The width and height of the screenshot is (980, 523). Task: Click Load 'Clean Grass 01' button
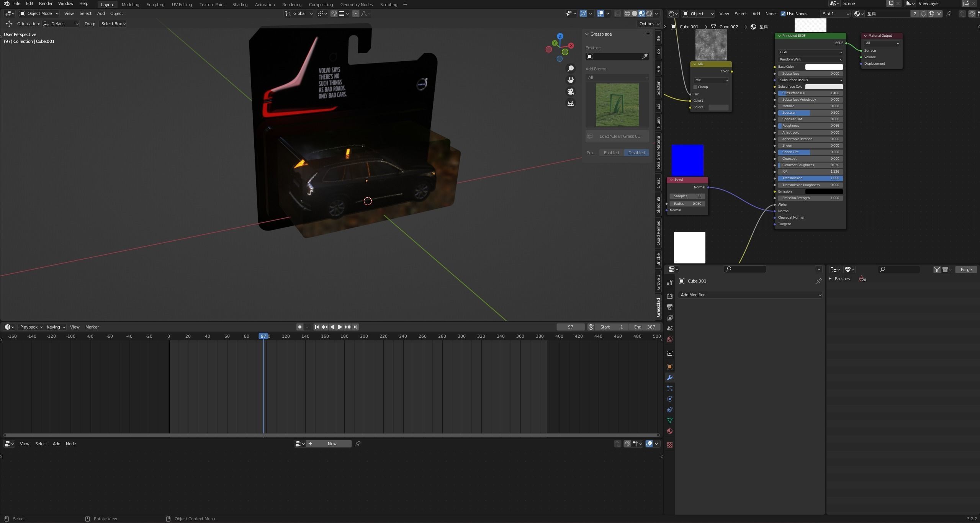click(x=617, y=136)
